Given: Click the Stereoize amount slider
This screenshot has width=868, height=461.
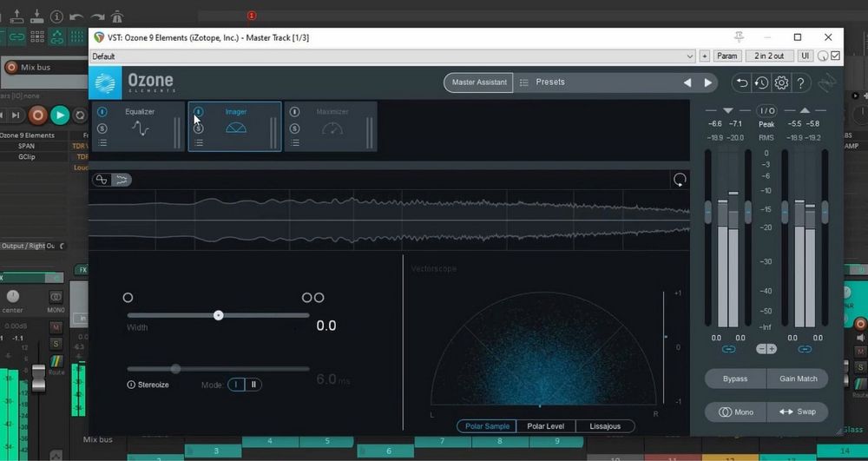Looking at the screenshot, I should point(218,369).
